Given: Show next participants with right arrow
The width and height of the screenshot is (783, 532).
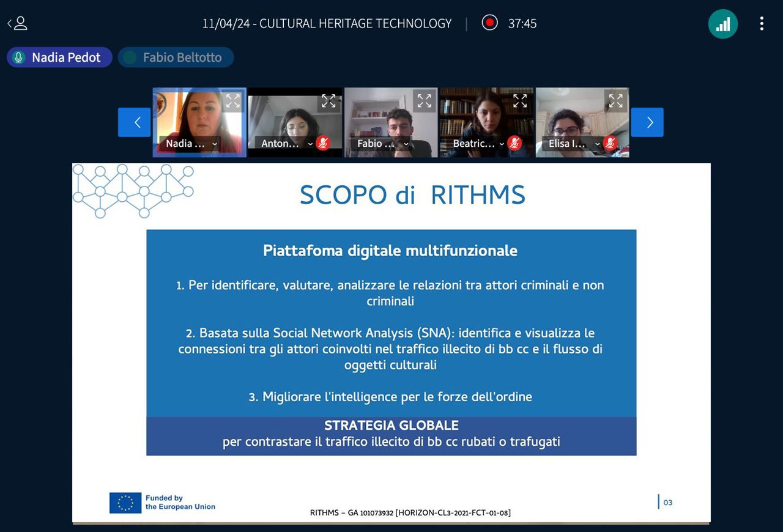Looking at the screenshot, I should click(647, 122).
